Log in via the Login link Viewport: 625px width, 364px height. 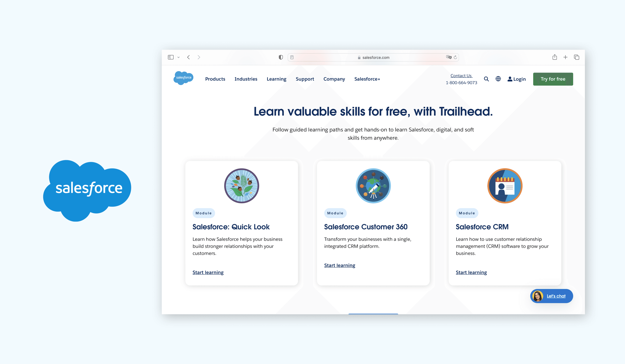[516, 79]
